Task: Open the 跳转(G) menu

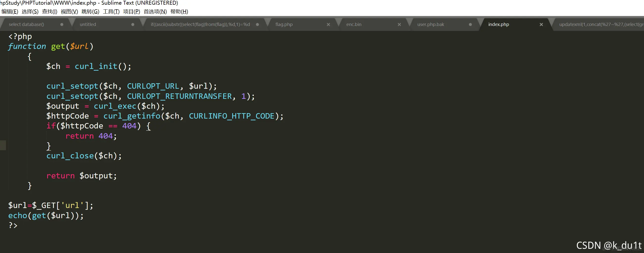Action: tap(90, 11)
